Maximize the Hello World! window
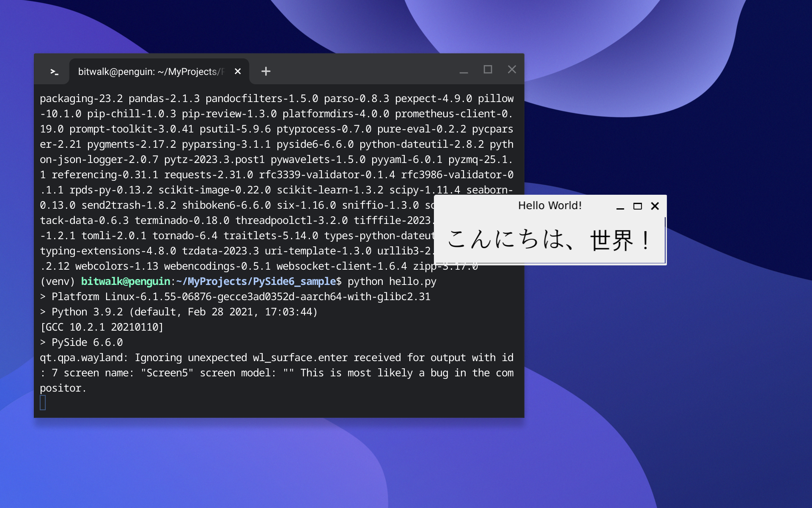 [x=637, y=206]
